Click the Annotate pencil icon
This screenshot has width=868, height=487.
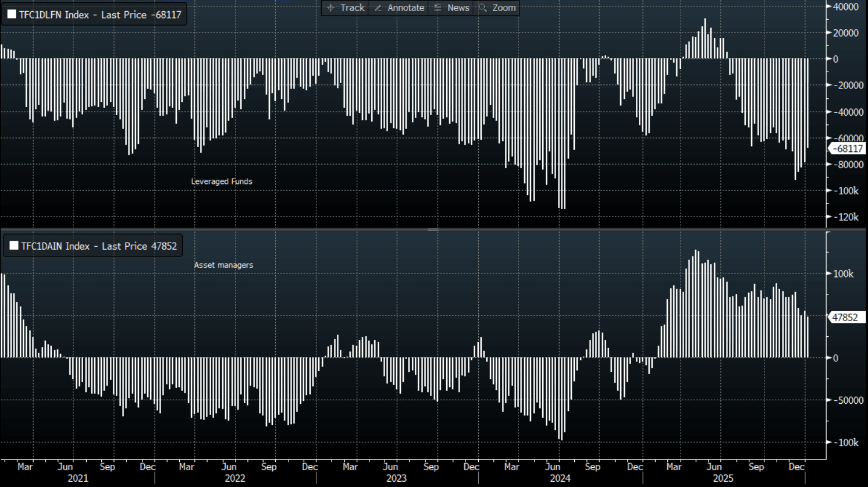[x=378, y=8]
